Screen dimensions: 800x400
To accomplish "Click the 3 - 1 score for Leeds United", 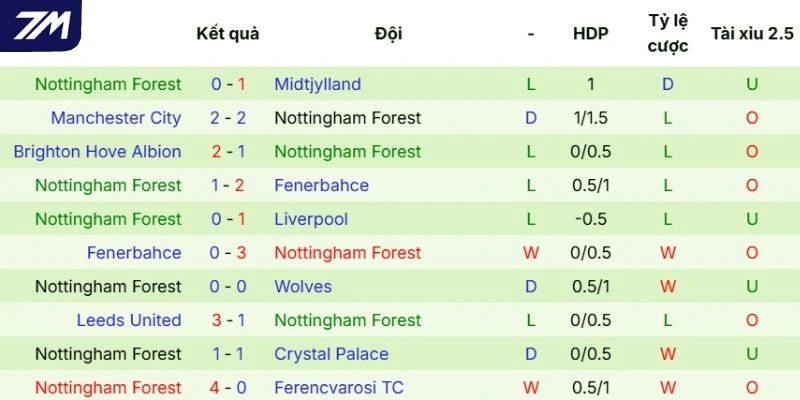I will click(228, 320).
